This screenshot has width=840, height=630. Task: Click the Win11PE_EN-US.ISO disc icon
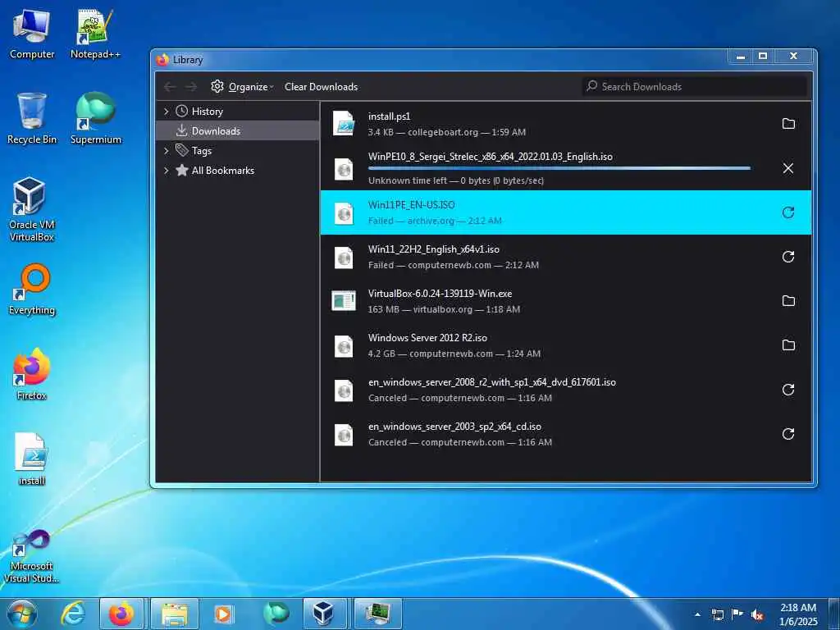344,213
